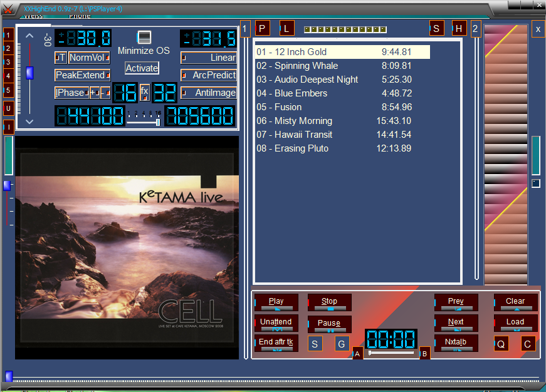The image size is (546, 392).
Task: Click the G button below Pause
Action: coord(341,344)
